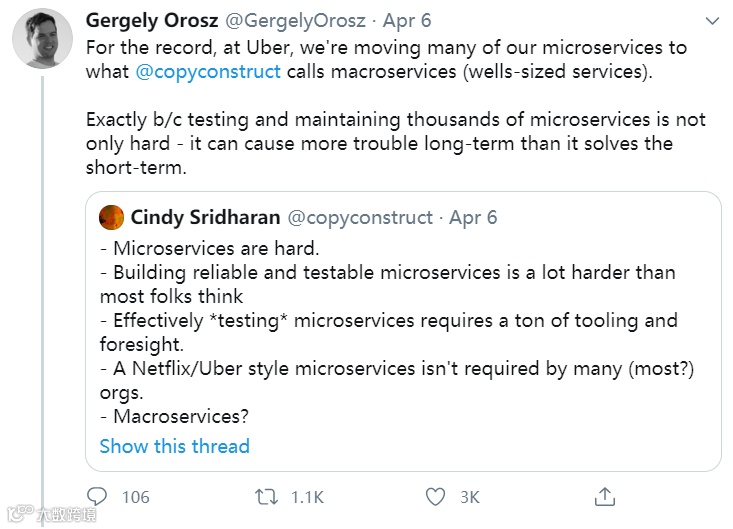Expand the tweet options chevron menu
The height and width of the screenshot is (529, 733).
tap(712, 21)
